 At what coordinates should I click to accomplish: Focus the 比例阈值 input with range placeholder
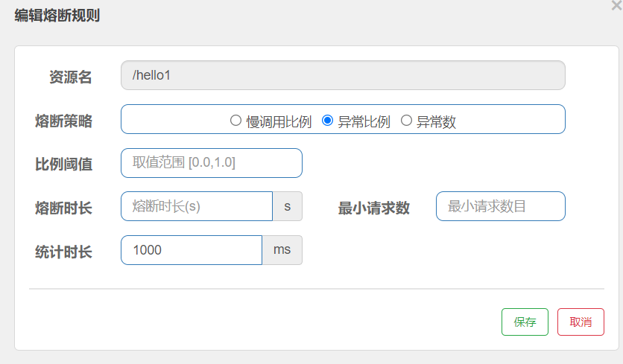[211, 163]
